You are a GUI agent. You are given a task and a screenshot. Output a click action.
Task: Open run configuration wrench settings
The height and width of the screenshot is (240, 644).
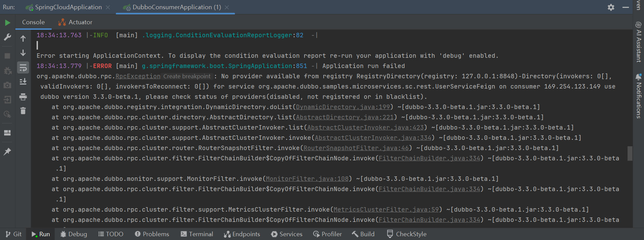coord(8,37)
